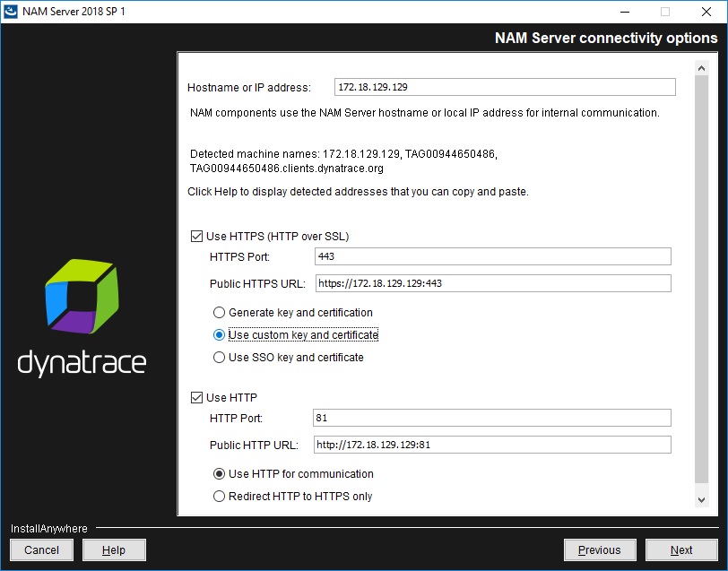Screen dimensions: 728x571
Task: Click the 'HTTPS Port:' label
Action: tap(239, 256)
